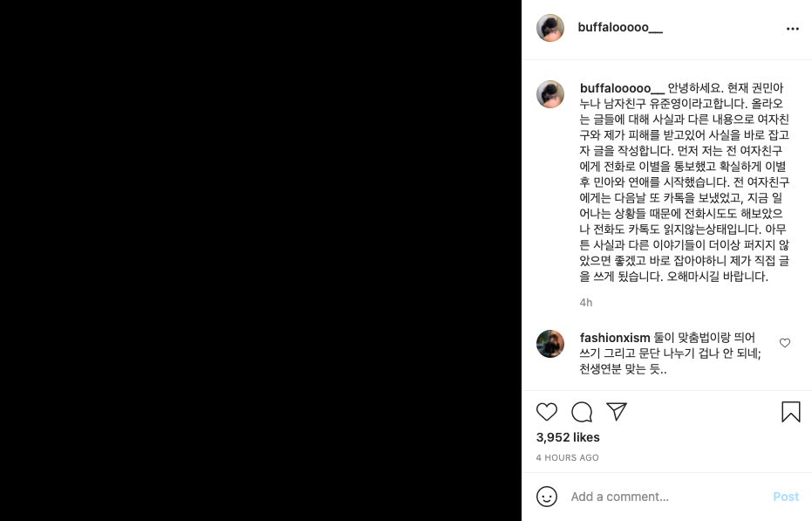Viewport: 812px width, 521px height.
Task: Click the caption author avatar
Action: click(x=550, y=94)
